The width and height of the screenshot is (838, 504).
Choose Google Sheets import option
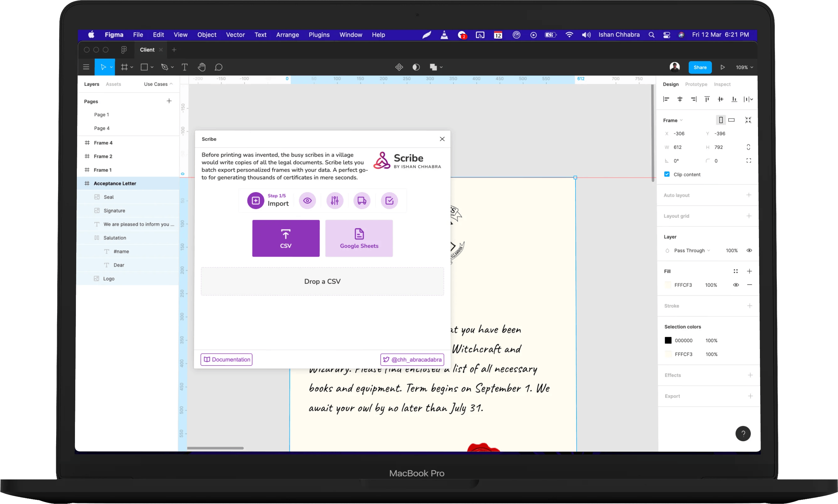coord(359,239)
